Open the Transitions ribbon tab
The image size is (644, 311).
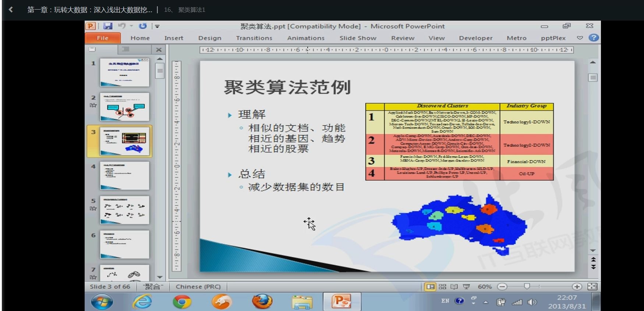point(254,38)
